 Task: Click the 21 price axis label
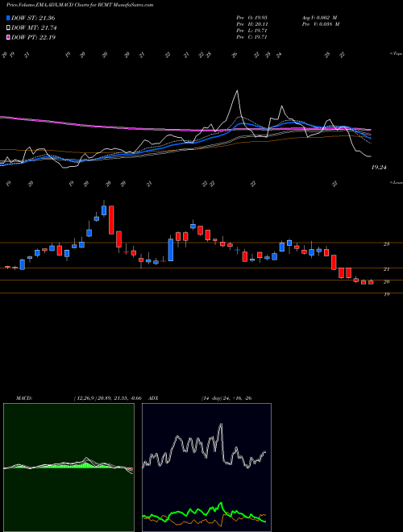tap(387, 269)
